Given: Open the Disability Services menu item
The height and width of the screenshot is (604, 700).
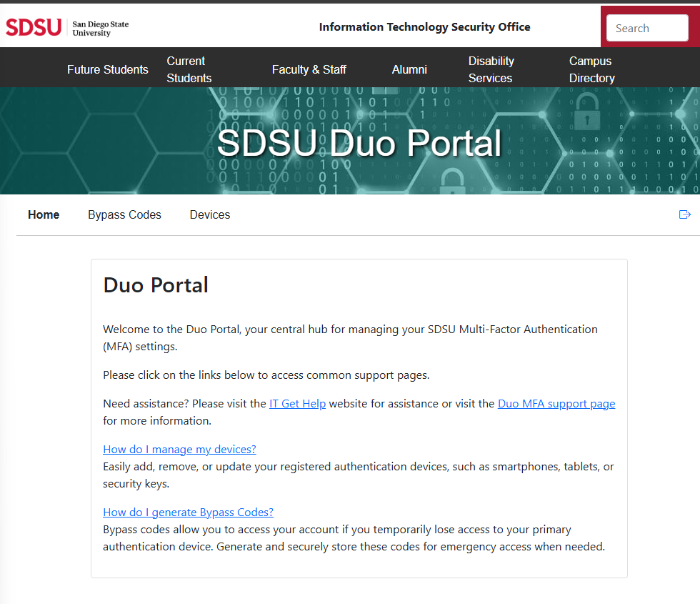Looking at the screenshot, I should pyautogui.click(x=491, y=70).
